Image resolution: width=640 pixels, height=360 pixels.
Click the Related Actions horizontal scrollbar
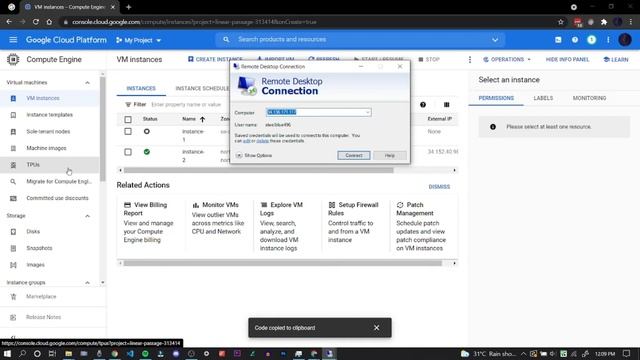(x=282, y=263)
